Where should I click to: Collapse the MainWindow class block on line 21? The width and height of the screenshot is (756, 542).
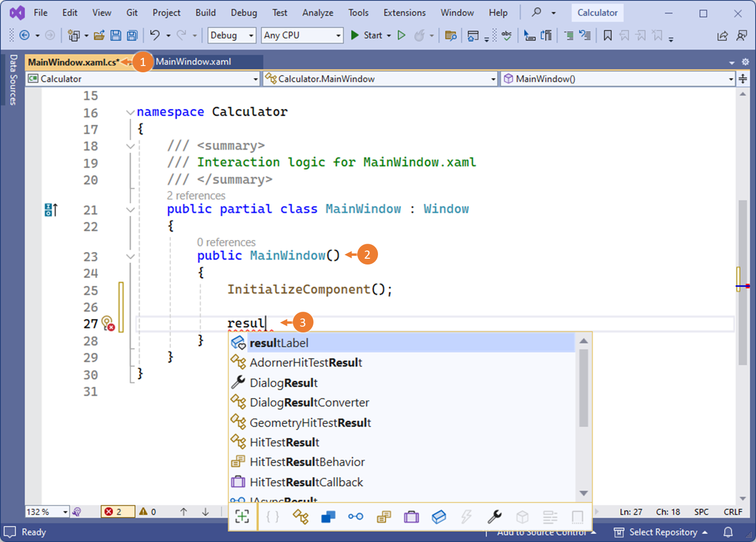click(130, 210)
